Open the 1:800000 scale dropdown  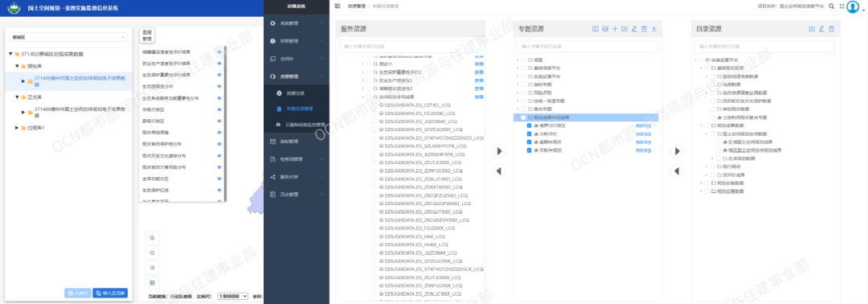(232, 296)
